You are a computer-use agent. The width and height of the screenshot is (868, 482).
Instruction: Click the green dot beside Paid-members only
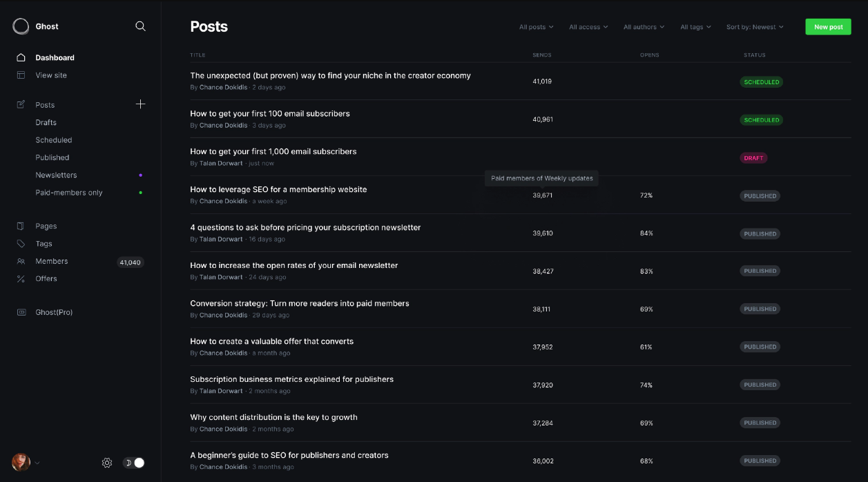(x=140, y=192)
